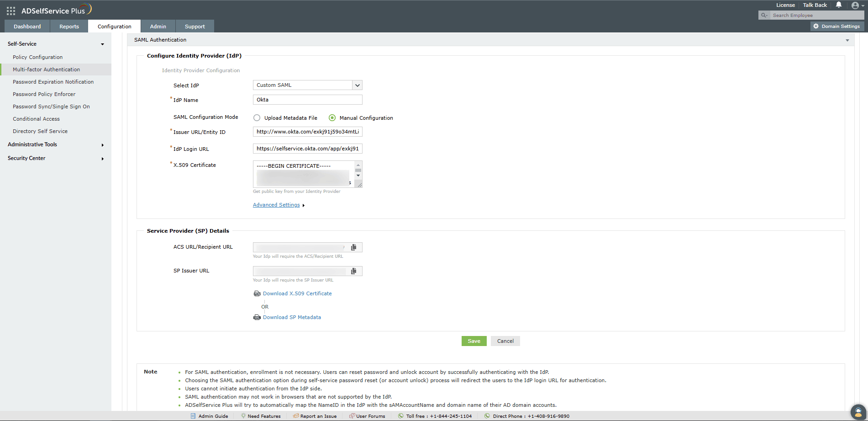
Task: Open Password Policy Enforcer
Action: (x=44, y=94)
